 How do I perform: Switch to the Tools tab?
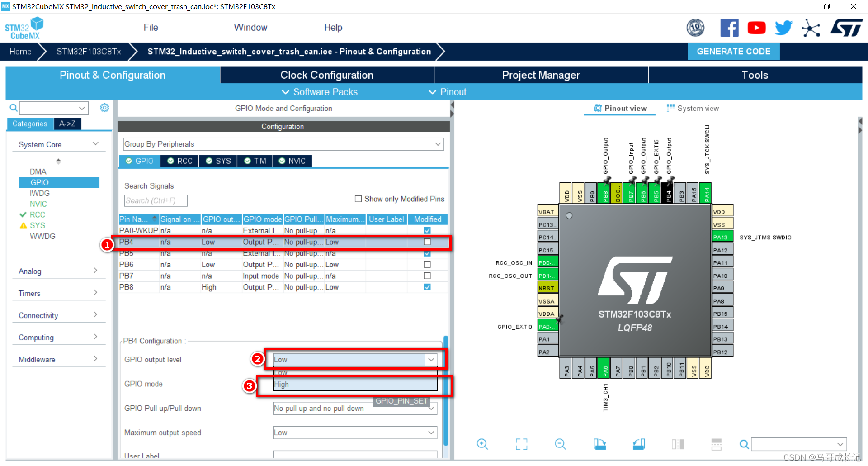755,75
